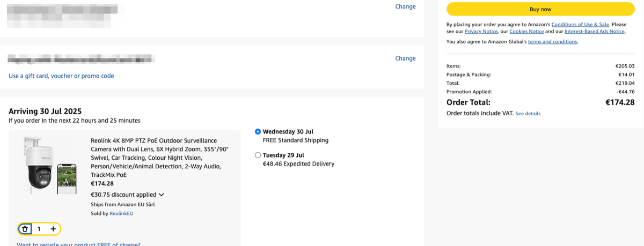Viewport: 644px width, 246px height.
Task: Open the Cookies Notice link
Action: click(x=526, y=32)
